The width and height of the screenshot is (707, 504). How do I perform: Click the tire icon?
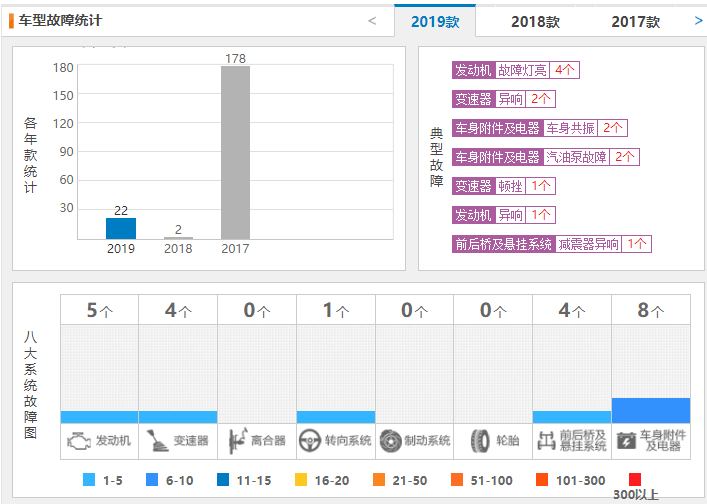[480, 441]
